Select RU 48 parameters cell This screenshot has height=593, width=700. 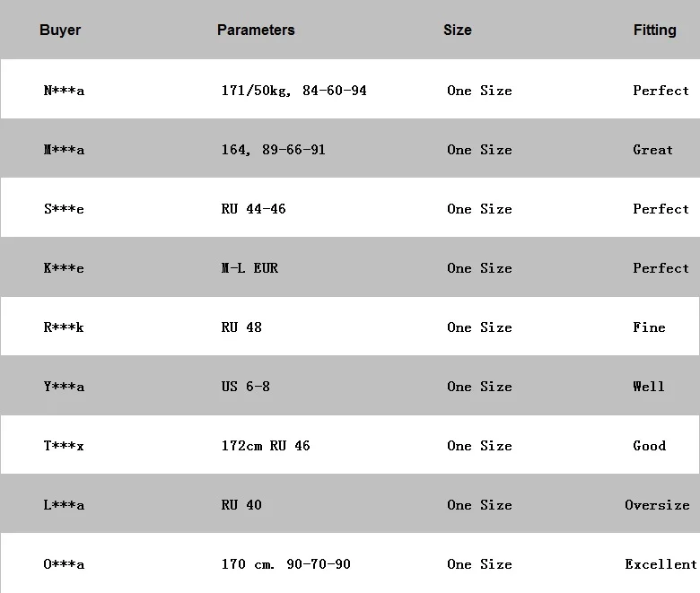tap(241, 327)
